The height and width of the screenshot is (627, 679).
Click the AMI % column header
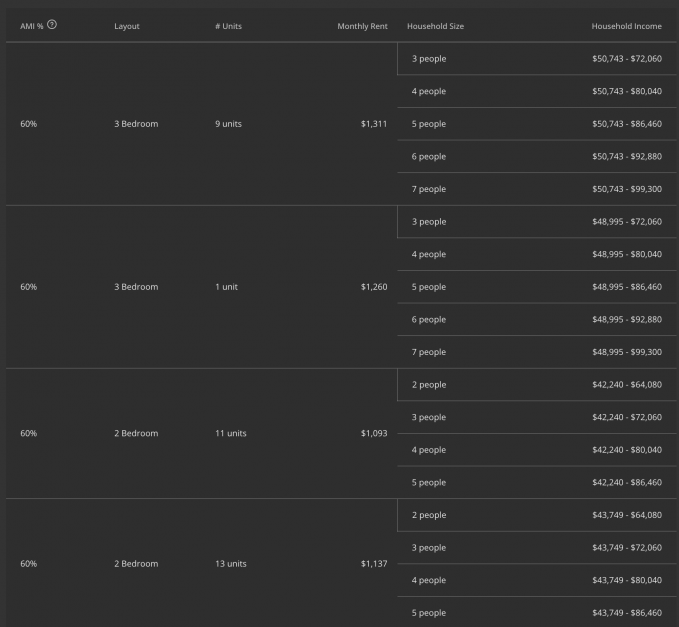tap(31, 26)
